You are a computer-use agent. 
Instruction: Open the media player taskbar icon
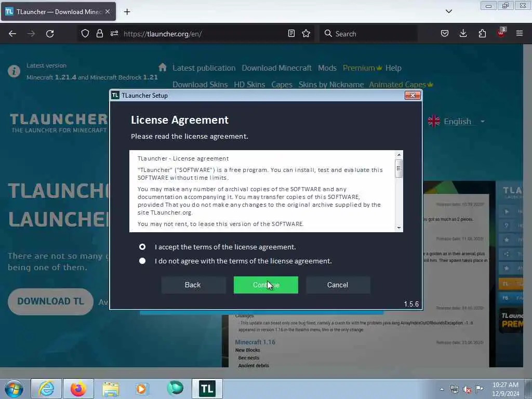(x=142, y=389)
